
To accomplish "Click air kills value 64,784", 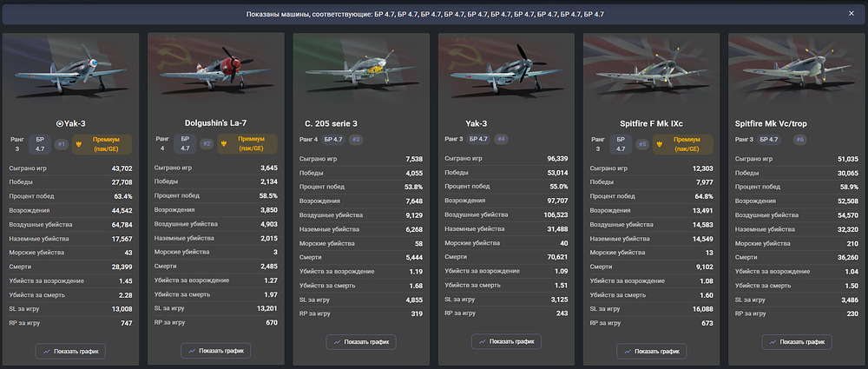I will click(122, 224).
